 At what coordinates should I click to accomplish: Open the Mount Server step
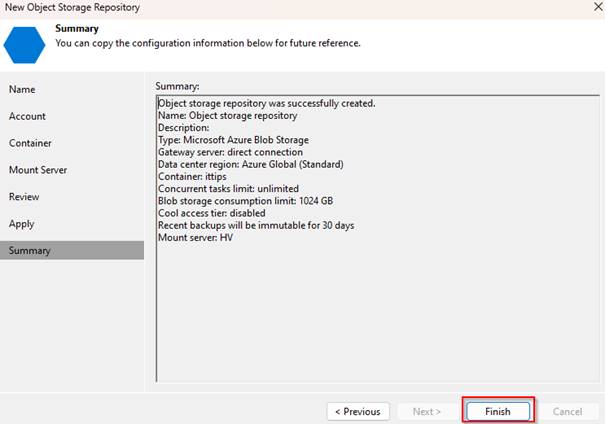pos(38,170)
